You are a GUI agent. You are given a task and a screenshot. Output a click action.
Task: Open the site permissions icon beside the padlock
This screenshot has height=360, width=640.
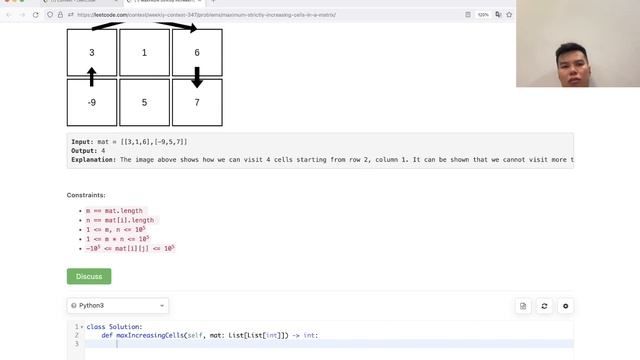pos(71,15)
